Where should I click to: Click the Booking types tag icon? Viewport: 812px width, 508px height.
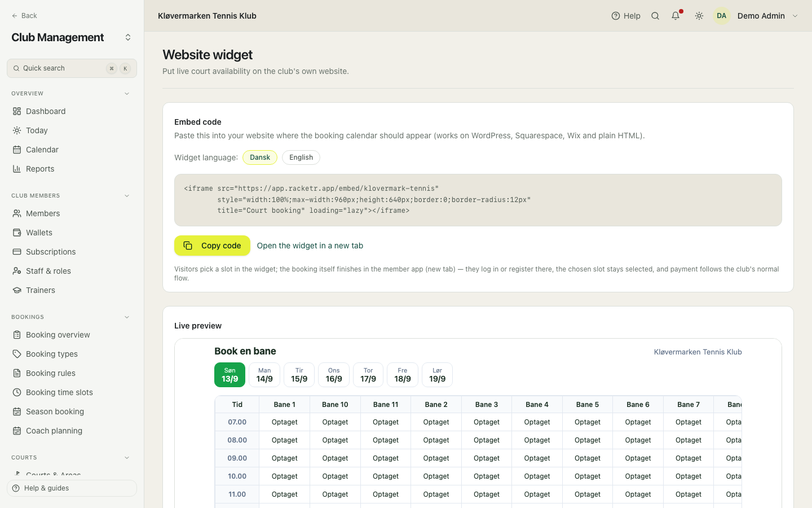[17, 354]
